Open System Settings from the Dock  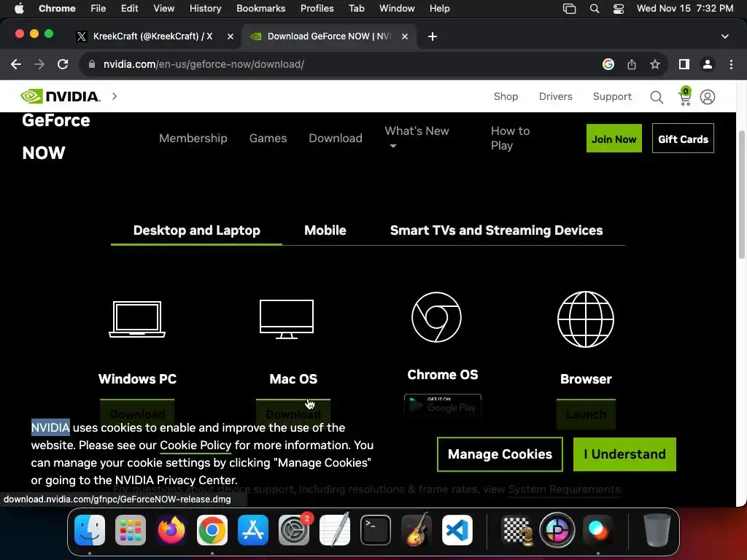(294, 530)
